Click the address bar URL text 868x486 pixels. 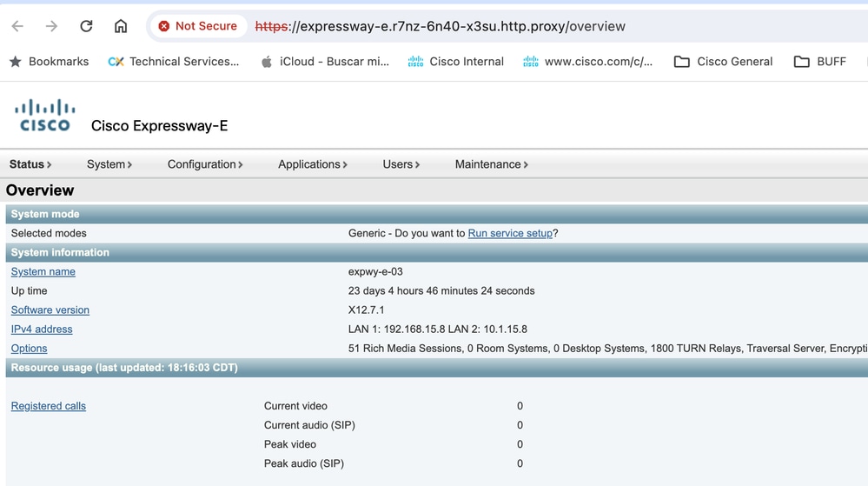441,26
